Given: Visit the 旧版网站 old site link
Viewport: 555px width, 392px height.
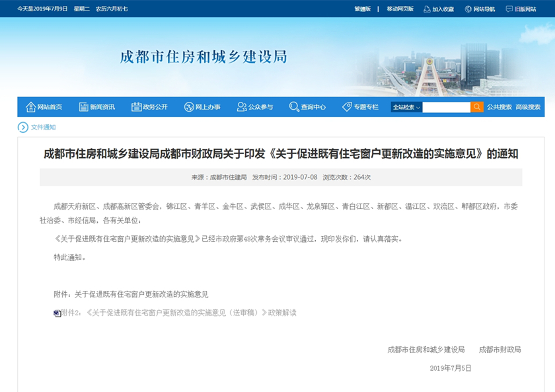Looking at the screenshot, I should [x=525, y=9].
